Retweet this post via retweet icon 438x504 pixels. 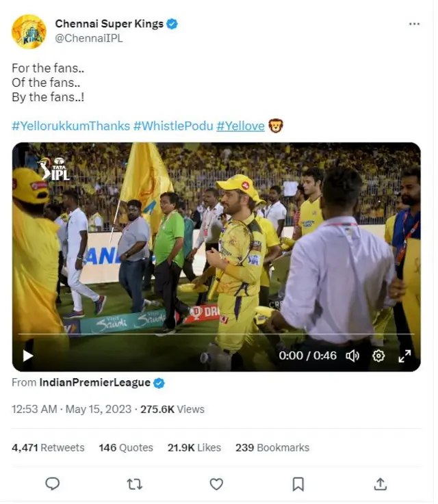[x=135, y=484]
